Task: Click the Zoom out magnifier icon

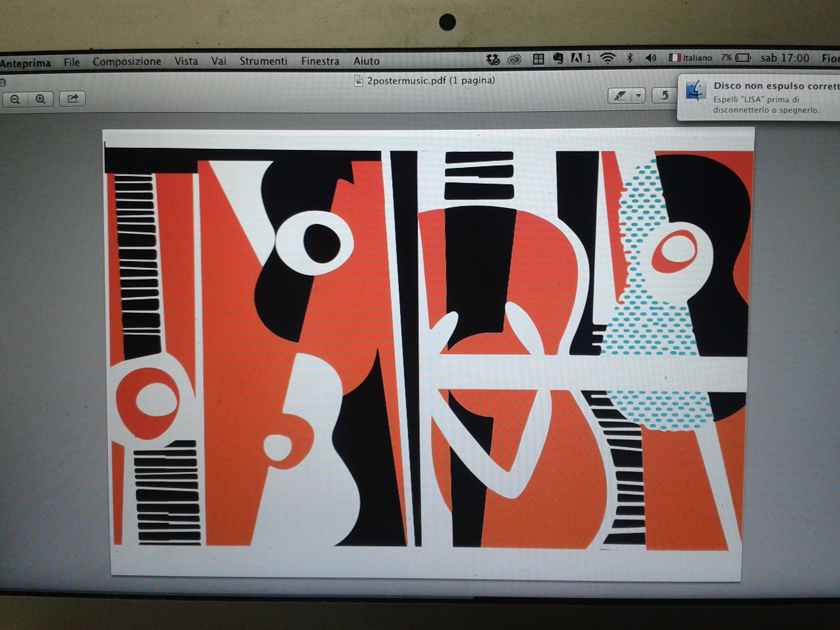Action: click(15, 99)
